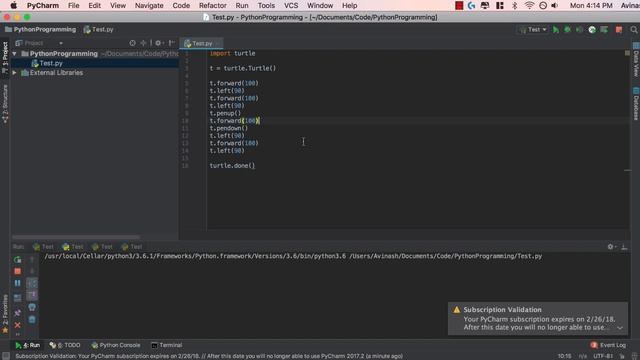The width and height of the screenshot is (640, 360).
Task: Click the Project panel horizontal scrollbar
Action: coord(76,237)
